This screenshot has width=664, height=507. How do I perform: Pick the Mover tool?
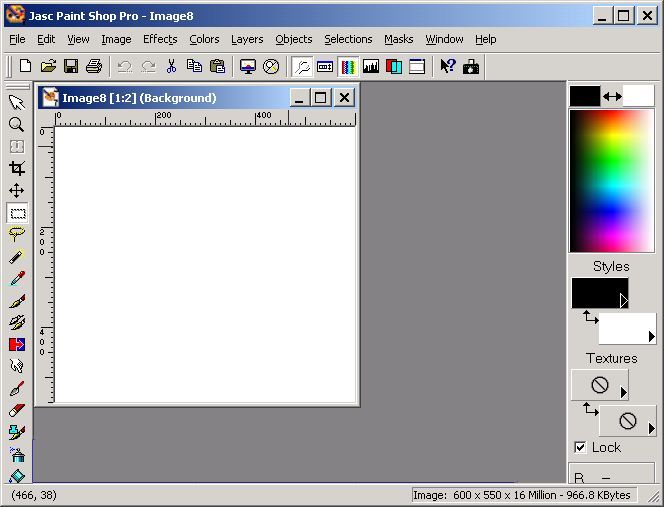[17, 190]
